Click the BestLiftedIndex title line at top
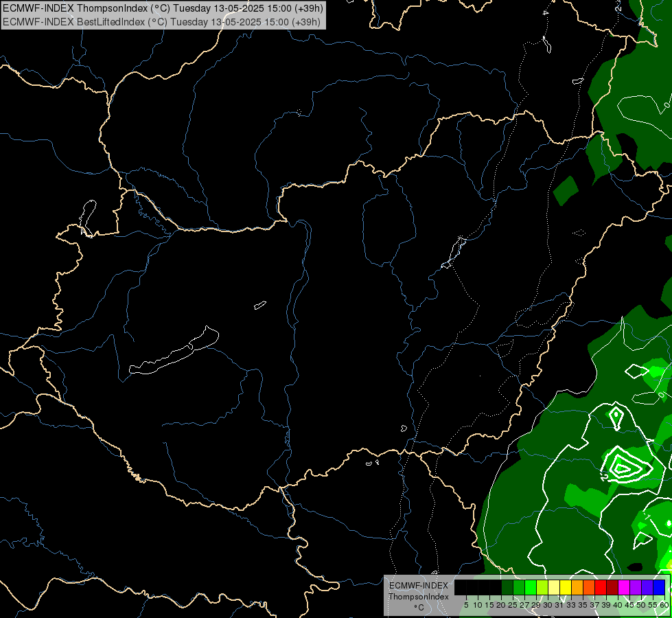672x618 pixels. pyautogui.click(x=161, y=22)
